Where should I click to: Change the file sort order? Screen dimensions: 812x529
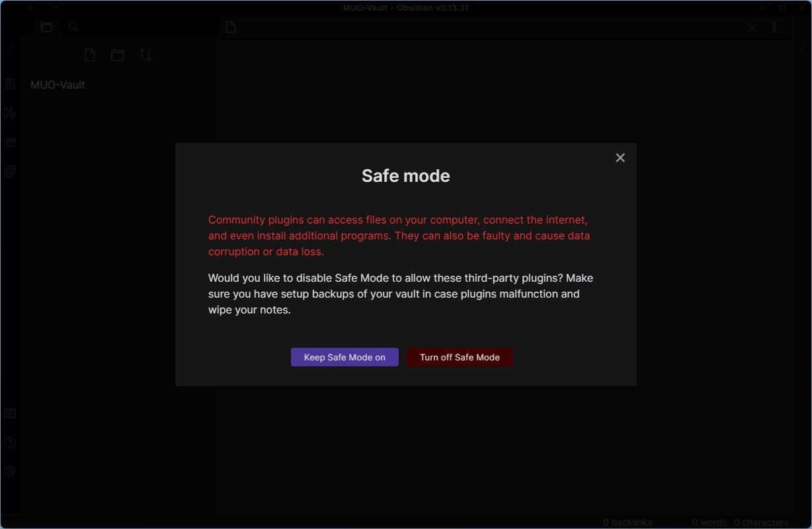click(x=145, y=55)
